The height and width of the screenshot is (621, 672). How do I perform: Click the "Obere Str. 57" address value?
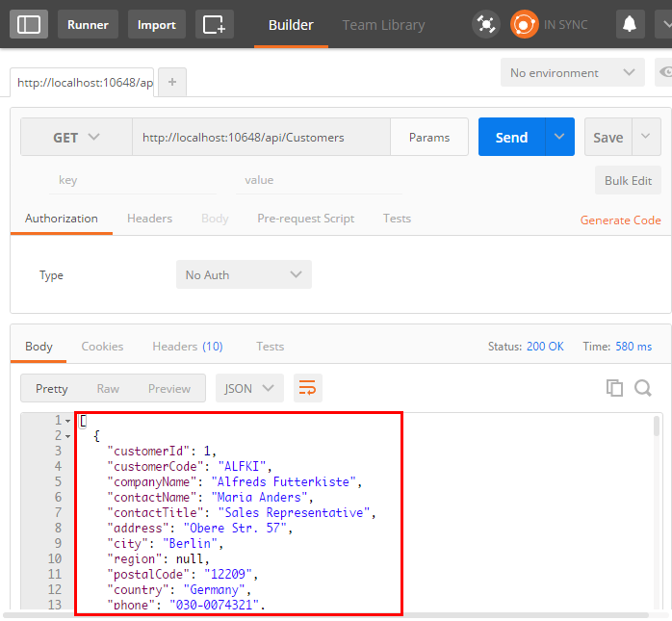(x=235, y=528)
